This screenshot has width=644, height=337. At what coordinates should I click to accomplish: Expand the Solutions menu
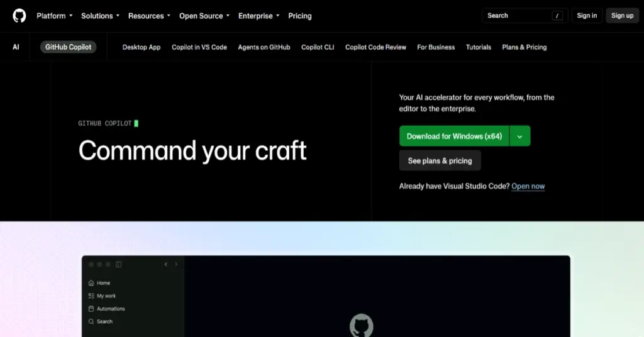point(100,16)
